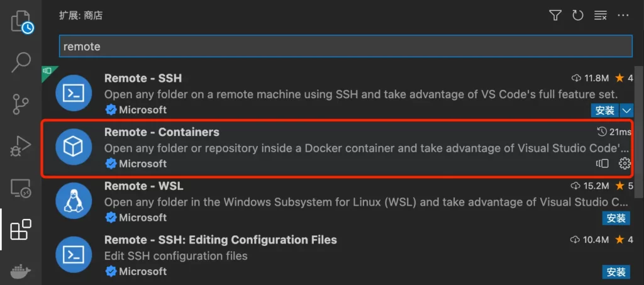
Task: Install the Remote - SSH extension
Action: (x=604, y=111)
